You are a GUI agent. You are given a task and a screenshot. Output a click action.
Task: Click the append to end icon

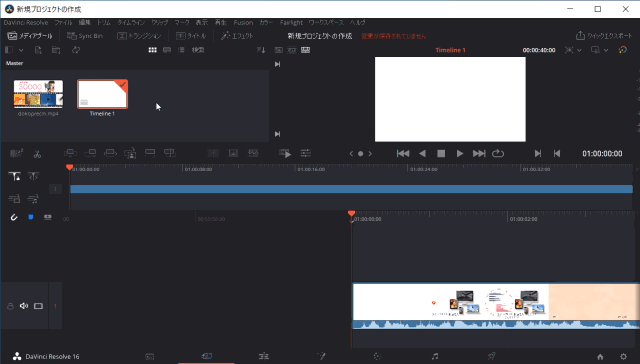click(90, 153)
